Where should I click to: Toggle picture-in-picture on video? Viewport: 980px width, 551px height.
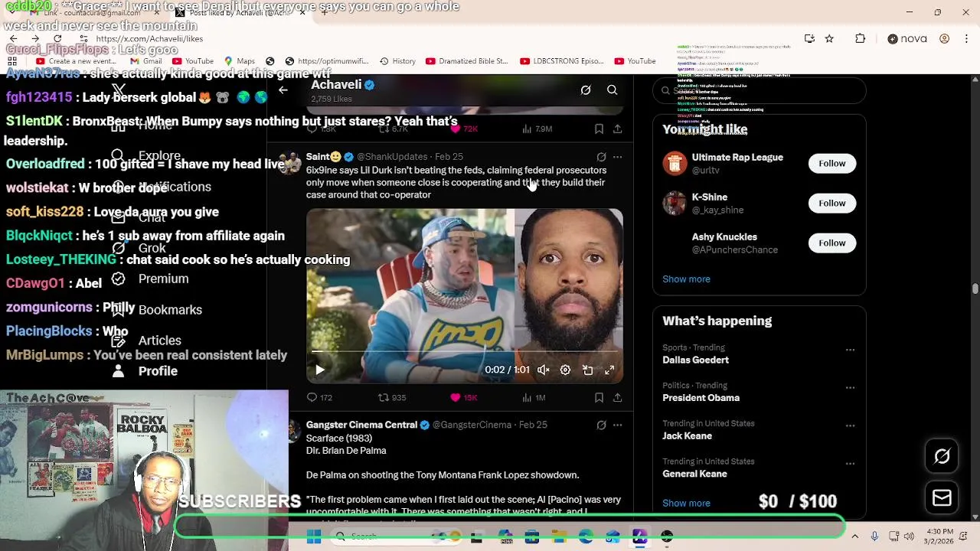(x=588, y=370)
